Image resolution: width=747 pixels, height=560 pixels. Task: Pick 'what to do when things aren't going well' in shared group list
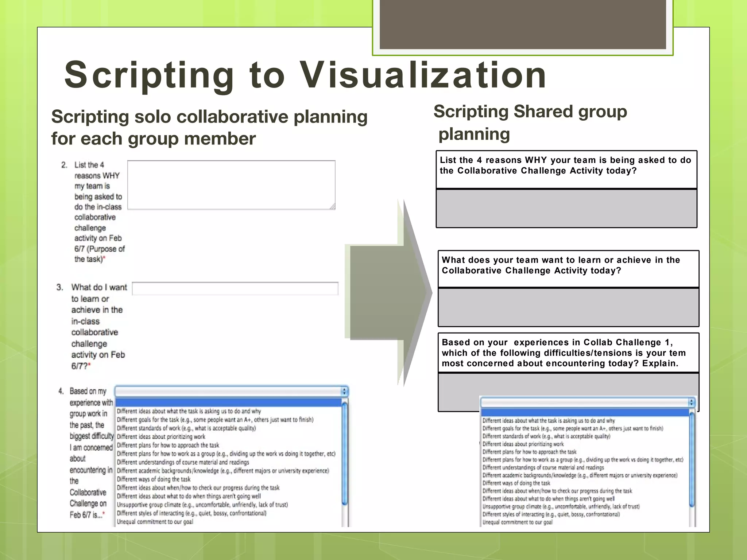point(549,499)
